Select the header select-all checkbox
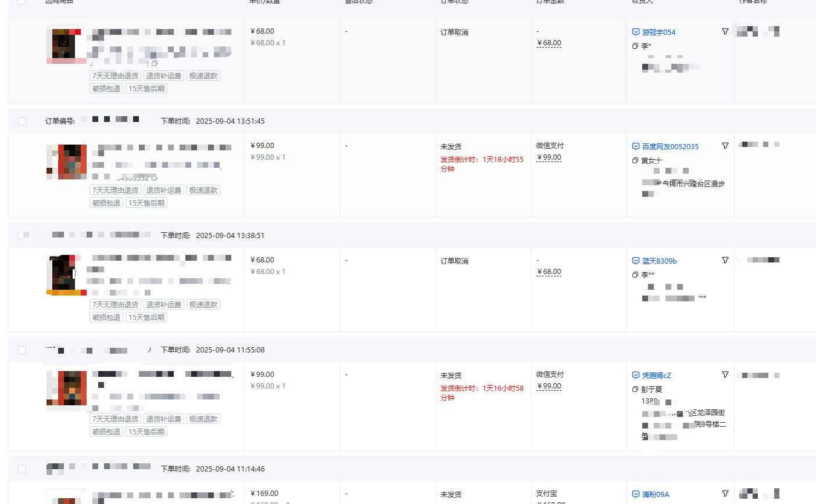The width and height of the screenshot is (816, 504). [x=22, y=2]
